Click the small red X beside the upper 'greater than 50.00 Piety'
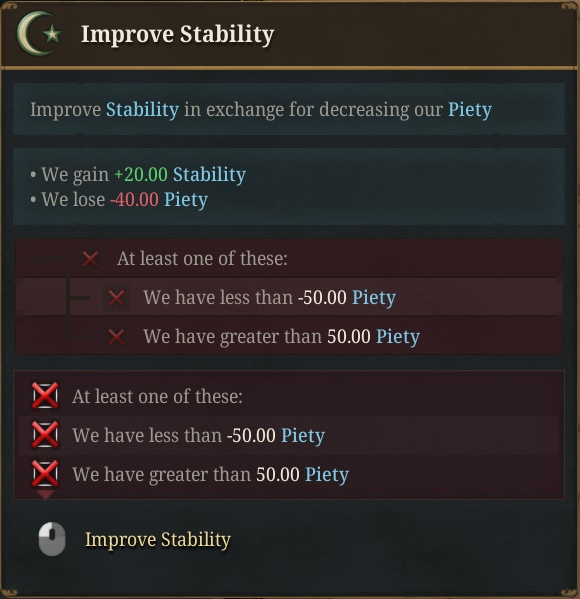 pyautogui.click(x=117, y=337)
